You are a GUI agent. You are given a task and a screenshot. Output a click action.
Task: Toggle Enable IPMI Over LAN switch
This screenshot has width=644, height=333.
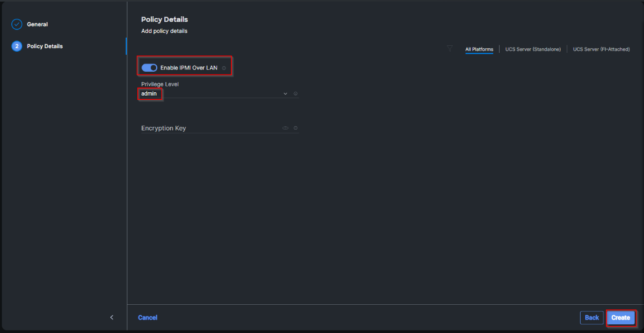click(149, 68)
